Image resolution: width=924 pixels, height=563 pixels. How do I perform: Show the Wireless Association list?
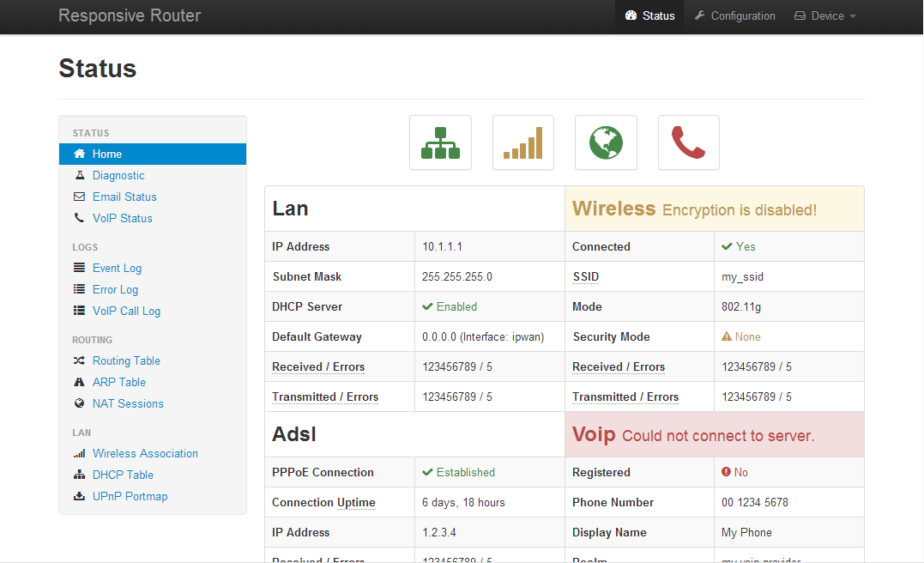pyautogui.click(x=145, y=453)
